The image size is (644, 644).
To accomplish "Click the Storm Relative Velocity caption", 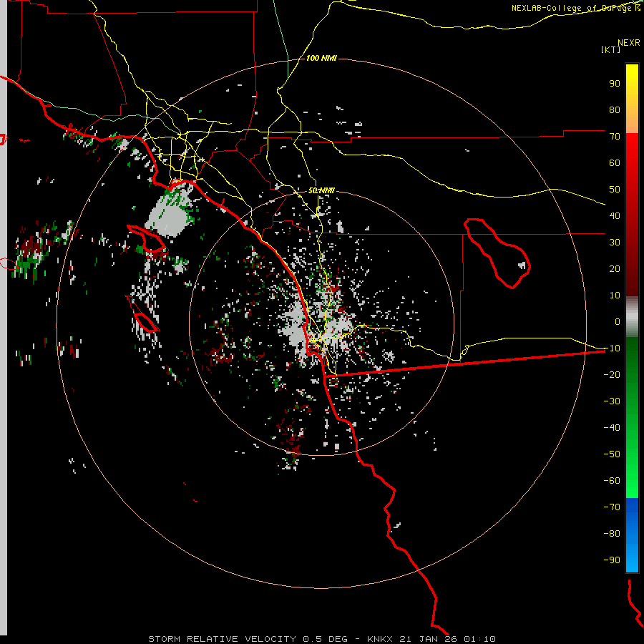I will 321,639.
